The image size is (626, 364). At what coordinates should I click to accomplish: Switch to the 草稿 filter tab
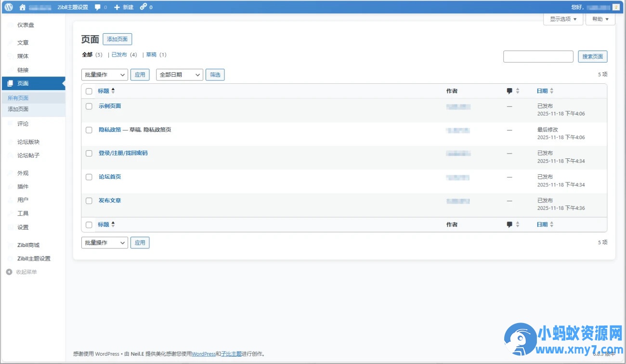[x=151, y=55]
